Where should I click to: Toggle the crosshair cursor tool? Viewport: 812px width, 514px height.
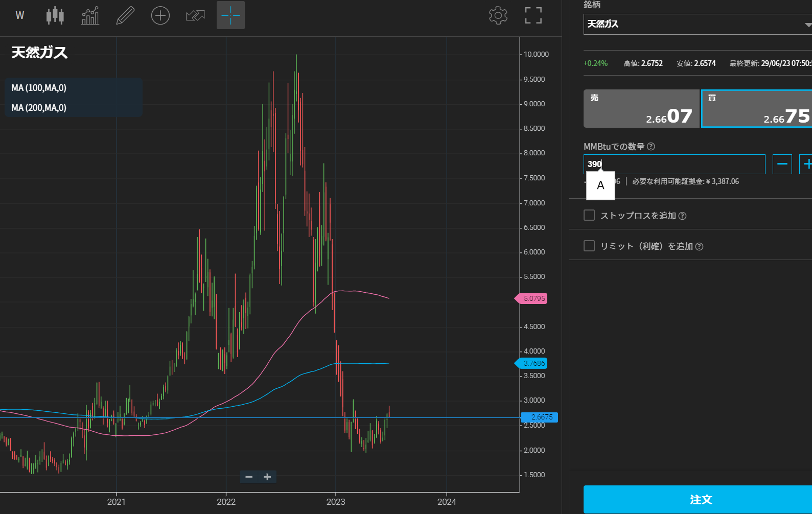click(230, 15)
